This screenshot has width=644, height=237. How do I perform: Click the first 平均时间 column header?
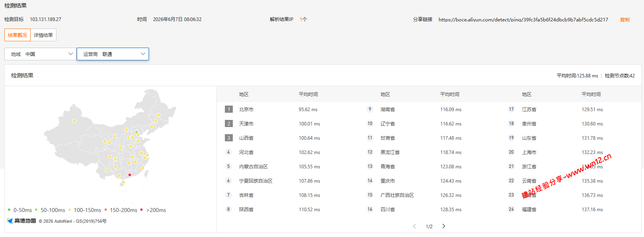(308, 94)
